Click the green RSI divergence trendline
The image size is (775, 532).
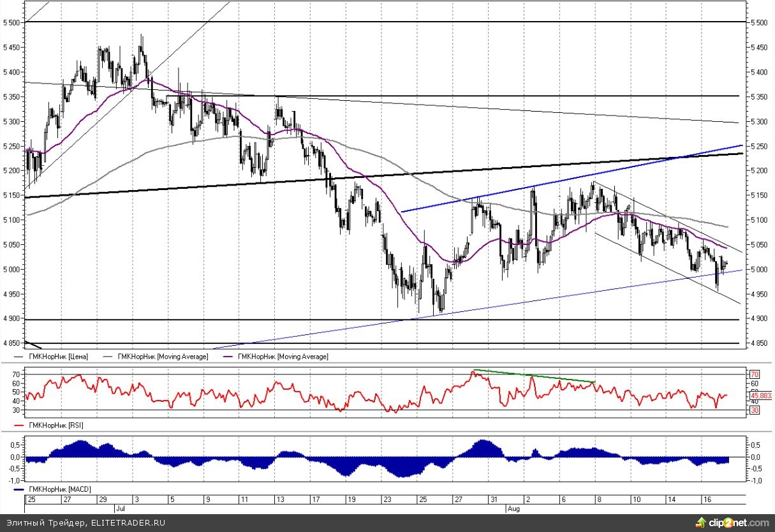click(533, 376)
